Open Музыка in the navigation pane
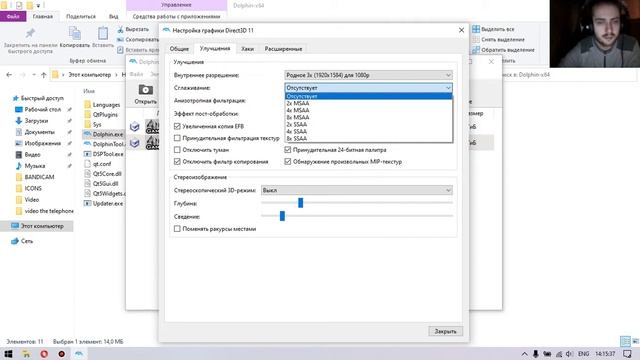Screen dimensions: 640x360 30,166
